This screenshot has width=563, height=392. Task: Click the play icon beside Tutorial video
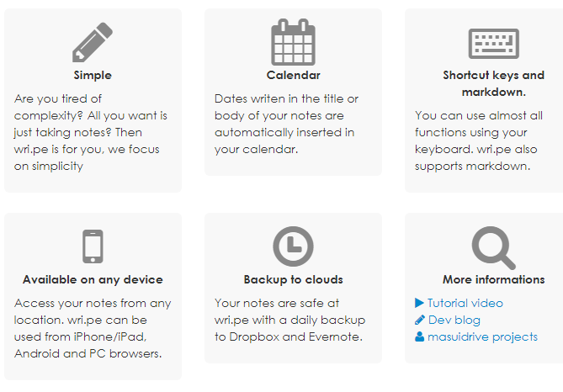[x=420, y=303]
